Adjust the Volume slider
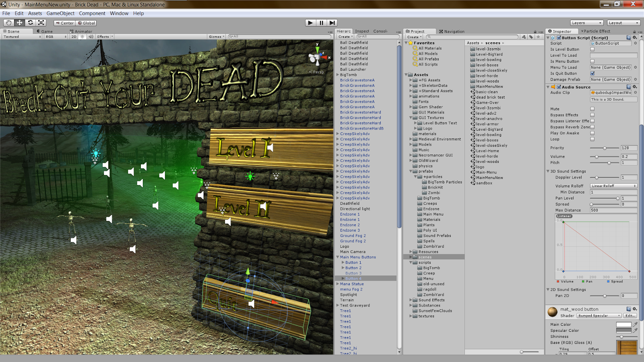Viewport: 644px width, 362px height. click(604, 157)
